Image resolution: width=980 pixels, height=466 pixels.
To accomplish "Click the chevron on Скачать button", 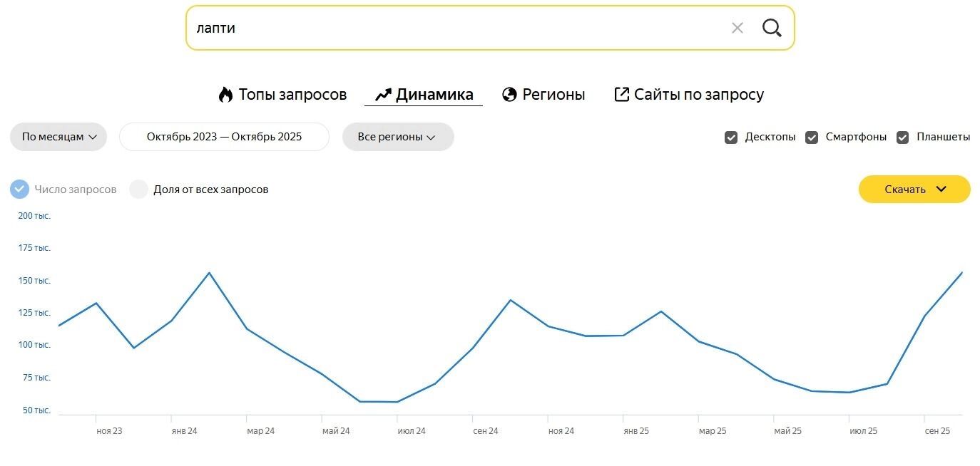I will (x=941, y=189).
